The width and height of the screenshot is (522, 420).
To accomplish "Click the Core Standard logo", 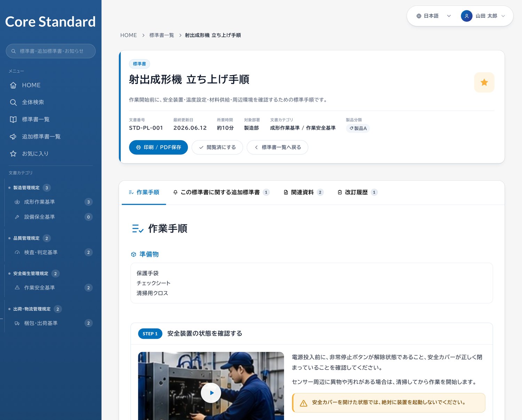I will click(50, 22).
